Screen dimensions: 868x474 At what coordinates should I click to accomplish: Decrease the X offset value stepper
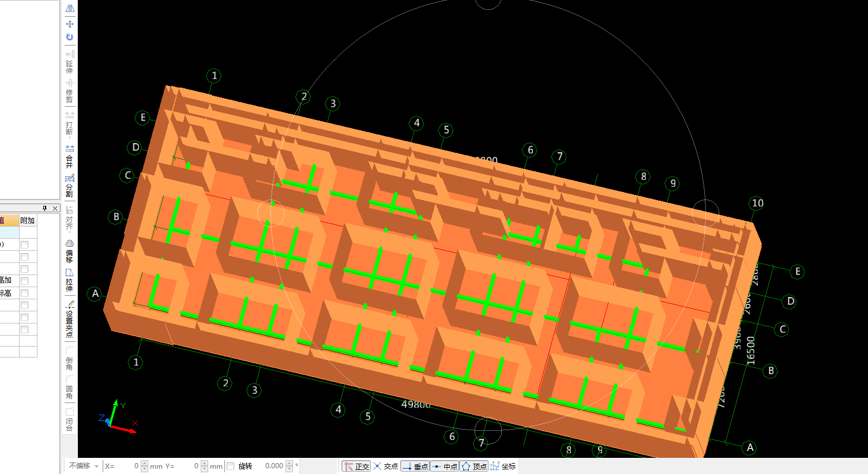(x=144, y=469)
